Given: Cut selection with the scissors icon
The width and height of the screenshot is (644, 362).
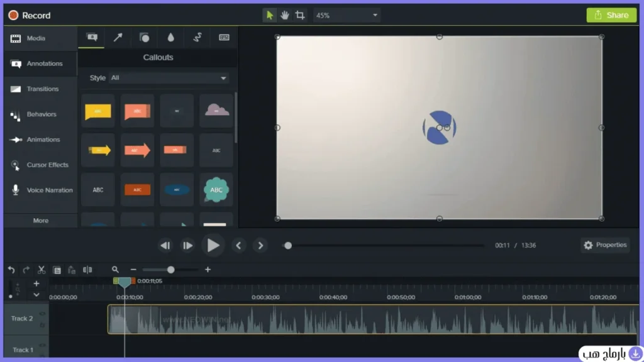Looking at the screenshot, I should coord(42,270).
